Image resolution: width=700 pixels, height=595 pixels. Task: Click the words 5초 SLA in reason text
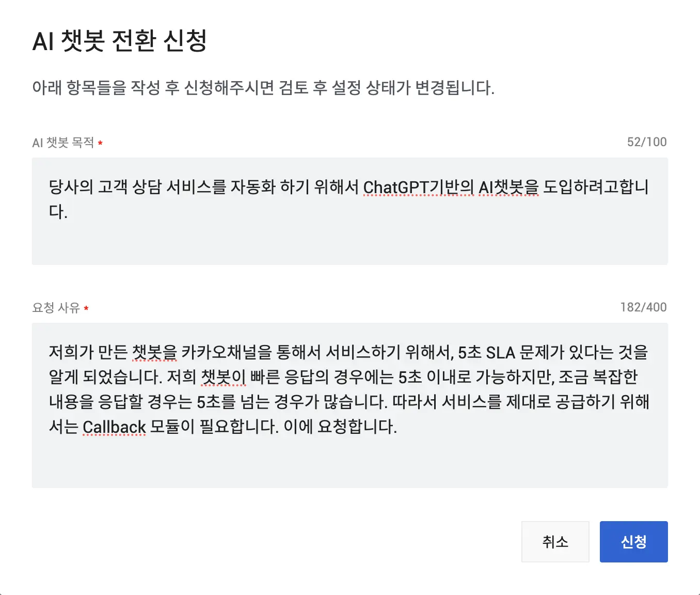tap(487, 352)
